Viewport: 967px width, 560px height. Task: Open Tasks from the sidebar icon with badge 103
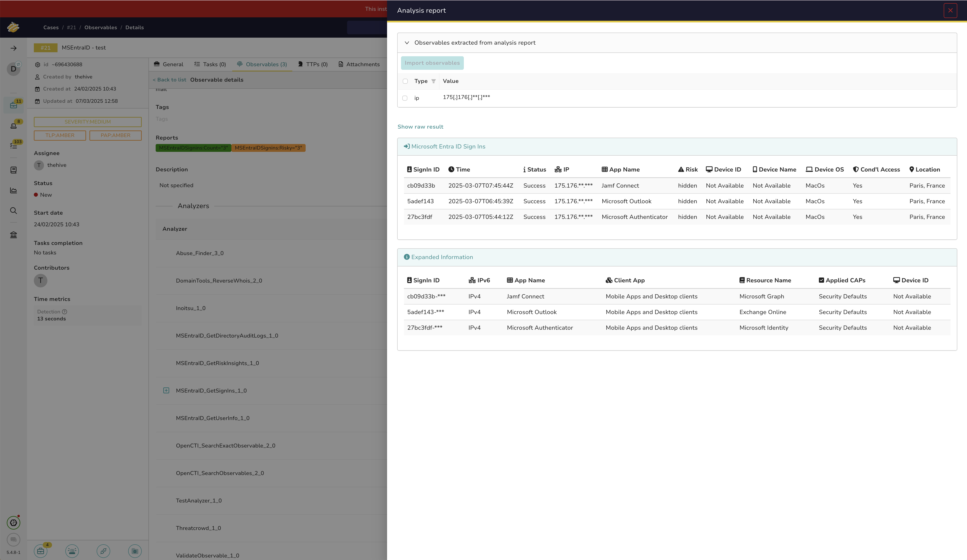tap(14, 146)
